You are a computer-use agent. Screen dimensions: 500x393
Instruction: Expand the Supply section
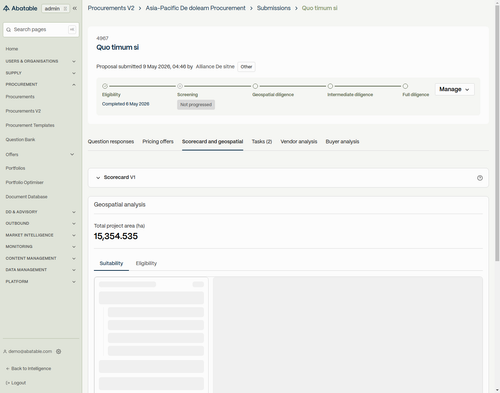tap(40, 73)
